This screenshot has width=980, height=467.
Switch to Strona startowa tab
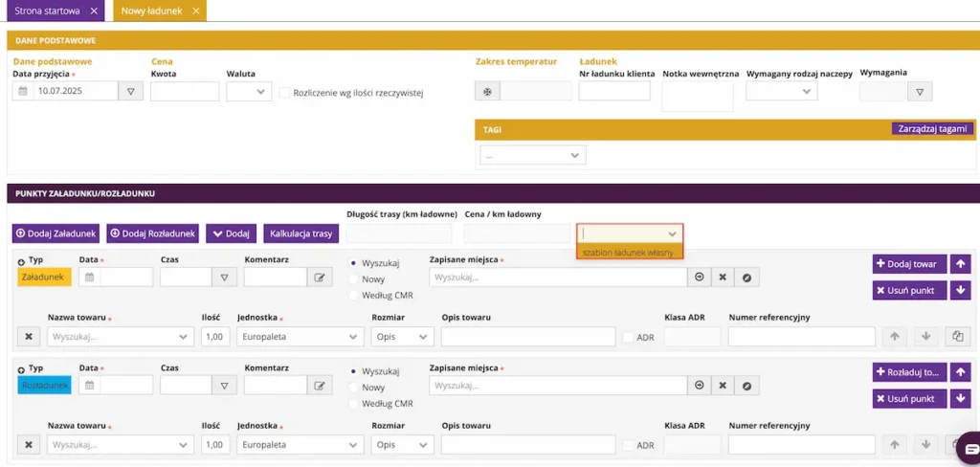point(48,11)
